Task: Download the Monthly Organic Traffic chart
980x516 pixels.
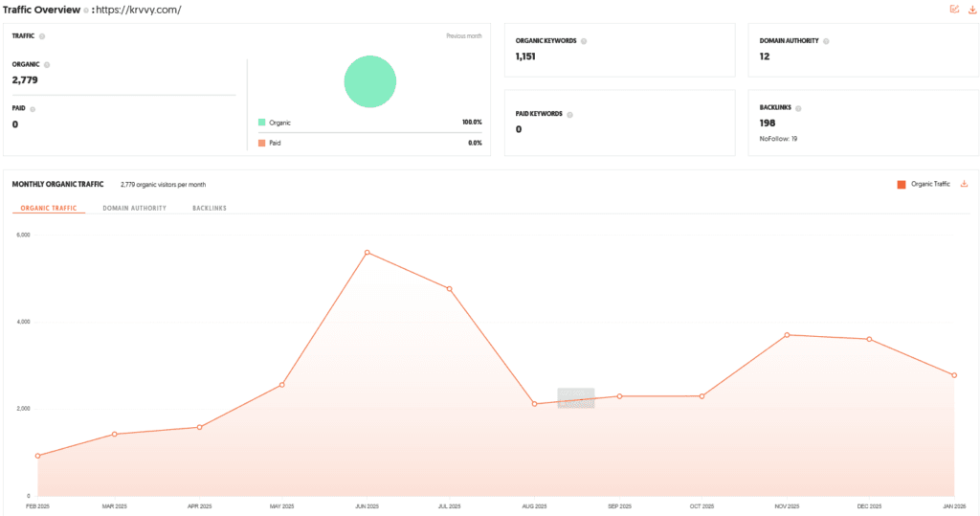Action: (x=965, y=184)
